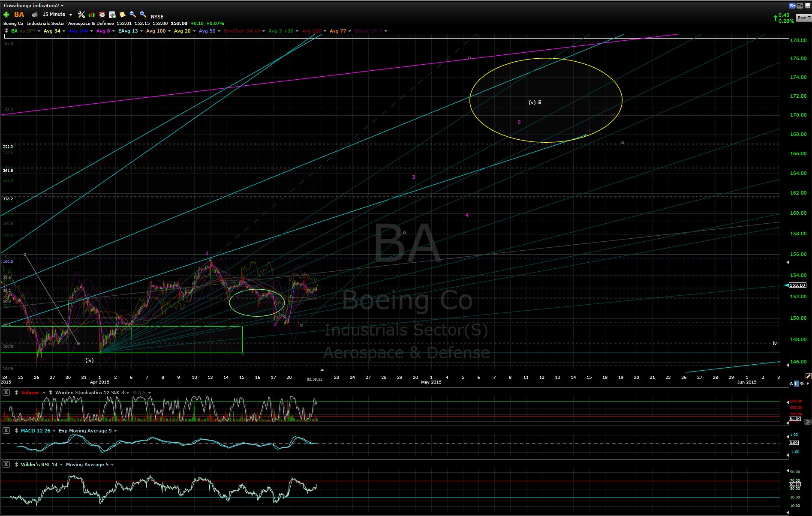Click the blue S dropdown icon
The width and height of the screenshot is (812, 516).
[x=792, y=6]
